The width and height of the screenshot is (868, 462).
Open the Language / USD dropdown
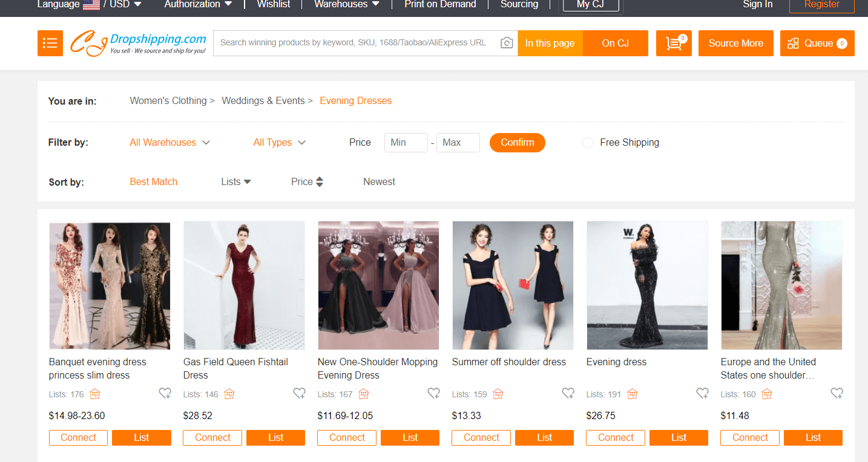tap(90, 4)
